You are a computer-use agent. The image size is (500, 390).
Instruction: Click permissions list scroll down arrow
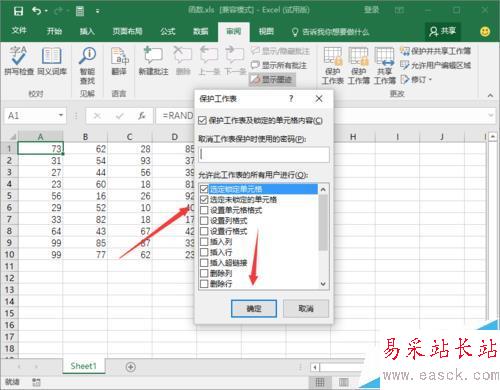(x=323, y=284)
